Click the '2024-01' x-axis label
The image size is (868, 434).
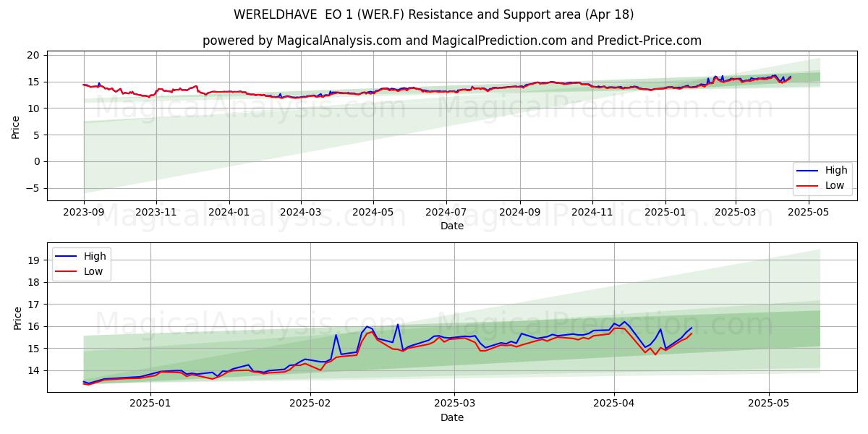pos(229,213)
